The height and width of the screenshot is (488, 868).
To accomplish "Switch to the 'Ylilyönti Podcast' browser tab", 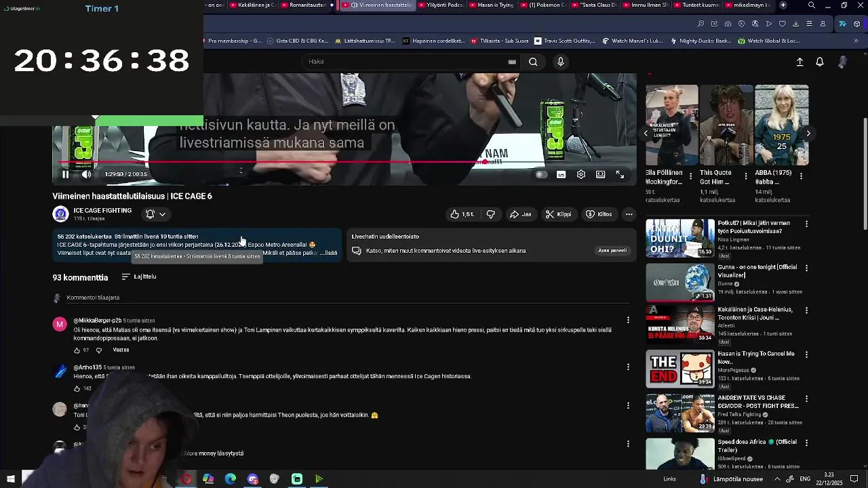I will [x=440, y=5].
